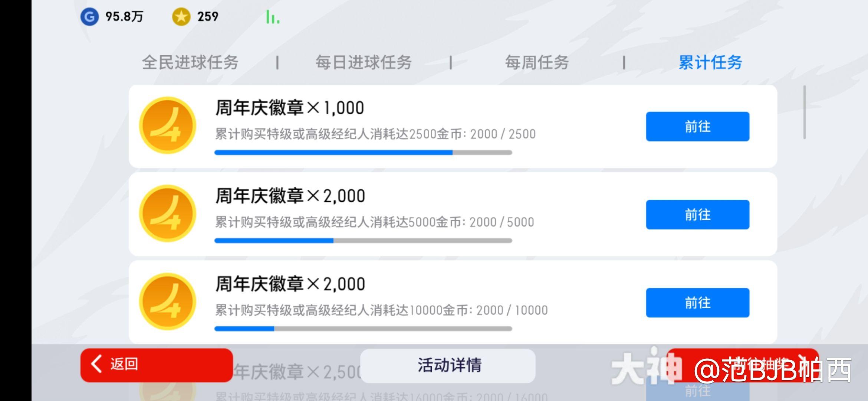Tap 前往 for the 10000金币 task
This screenshot has width=868, height=401.
point(698,303)
